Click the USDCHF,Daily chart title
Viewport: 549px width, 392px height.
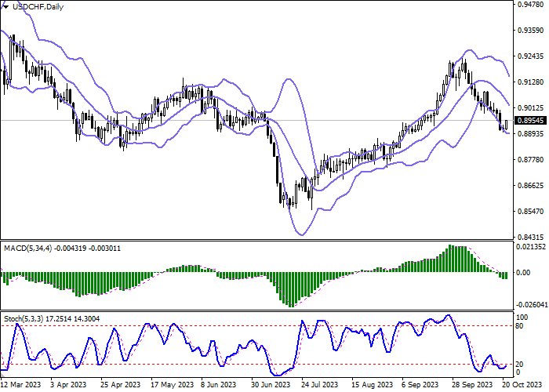38,6
